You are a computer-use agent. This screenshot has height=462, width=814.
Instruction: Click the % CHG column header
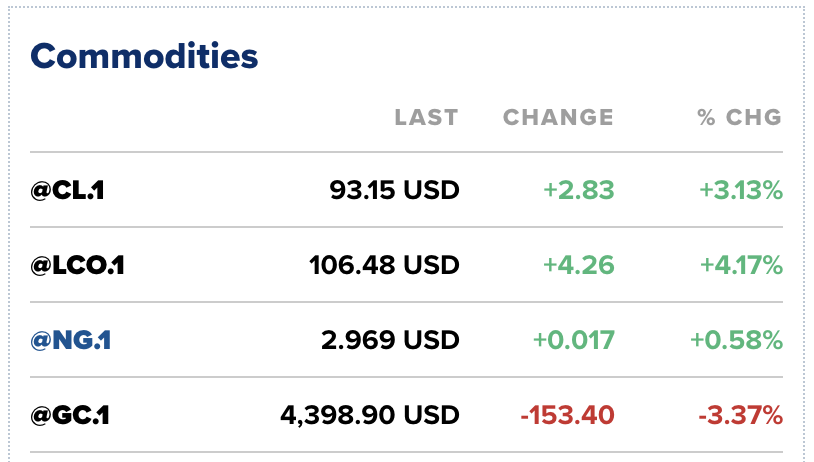(740, 117)
